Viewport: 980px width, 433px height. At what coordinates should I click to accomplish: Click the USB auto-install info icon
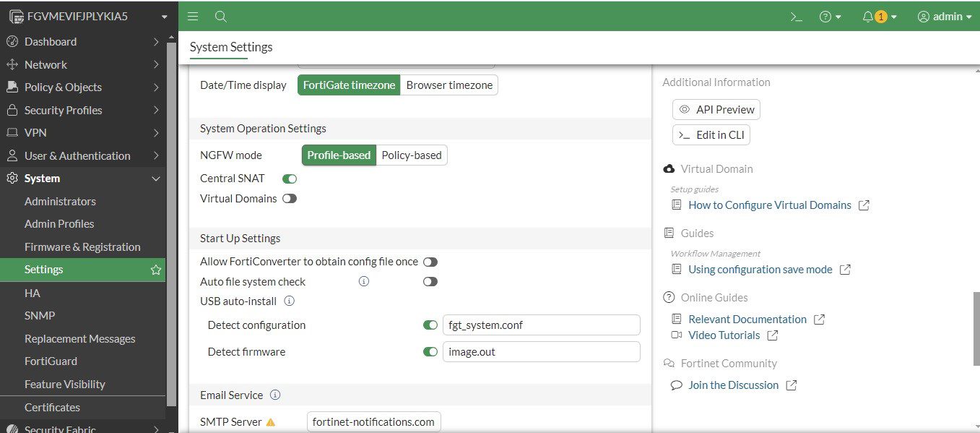pos(289,301)
